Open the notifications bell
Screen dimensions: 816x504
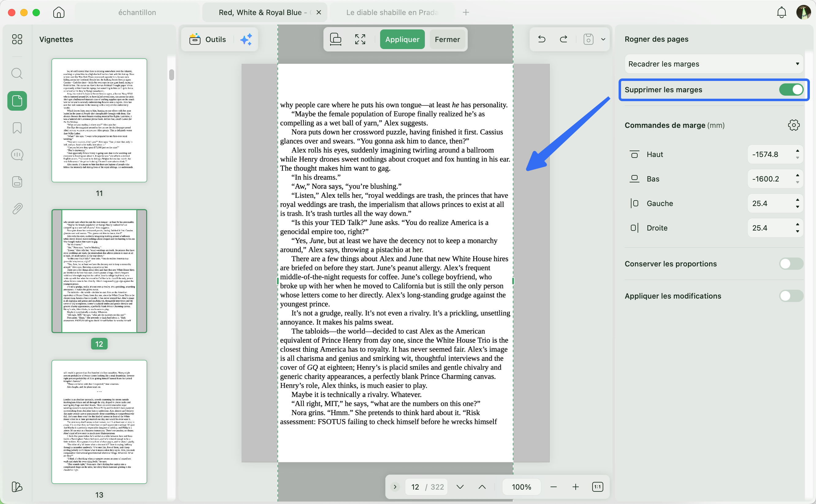[x=781, y=12]
